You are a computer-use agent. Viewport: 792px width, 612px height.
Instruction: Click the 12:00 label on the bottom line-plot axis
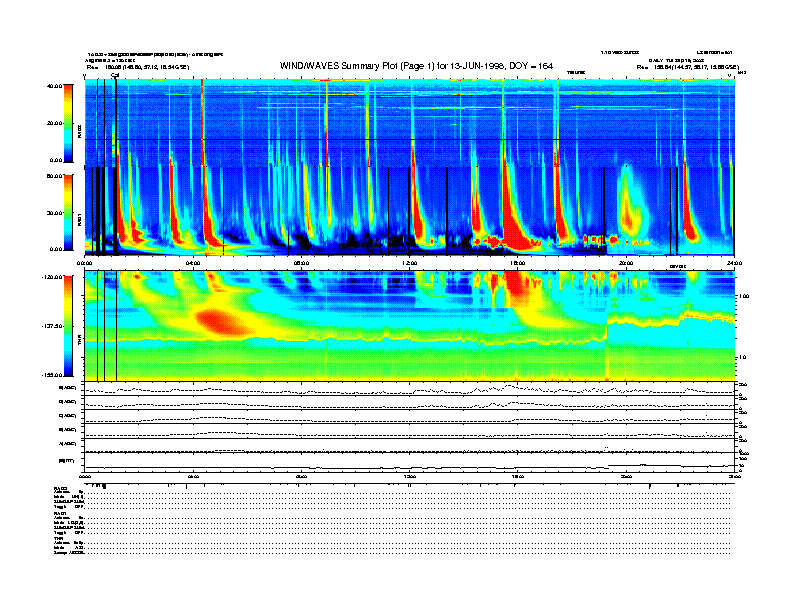409,476
